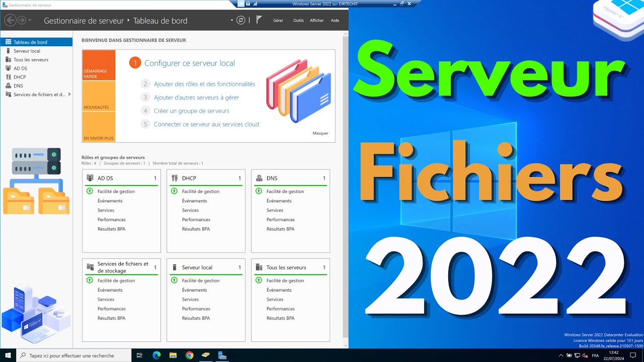Open AD DS in the sidebar
This screenshot has width=644, height=362.
tap(36, 68)
